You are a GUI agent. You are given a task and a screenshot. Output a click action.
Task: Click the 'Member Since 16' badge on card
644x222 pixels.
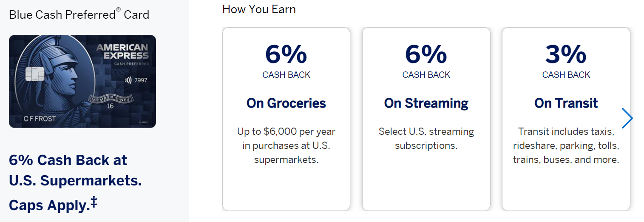click(110, 102)
